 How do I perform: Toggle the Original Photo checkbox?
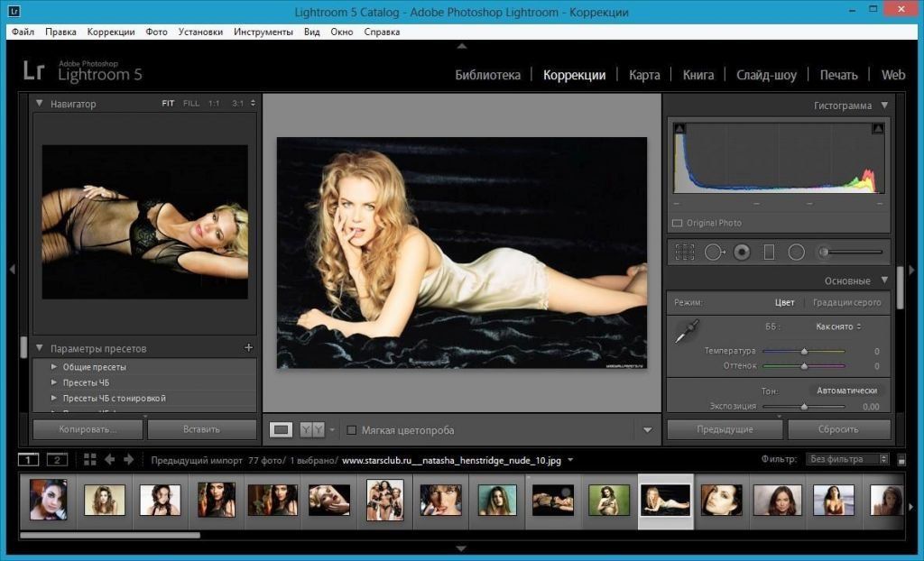click(x=677, y=224)
